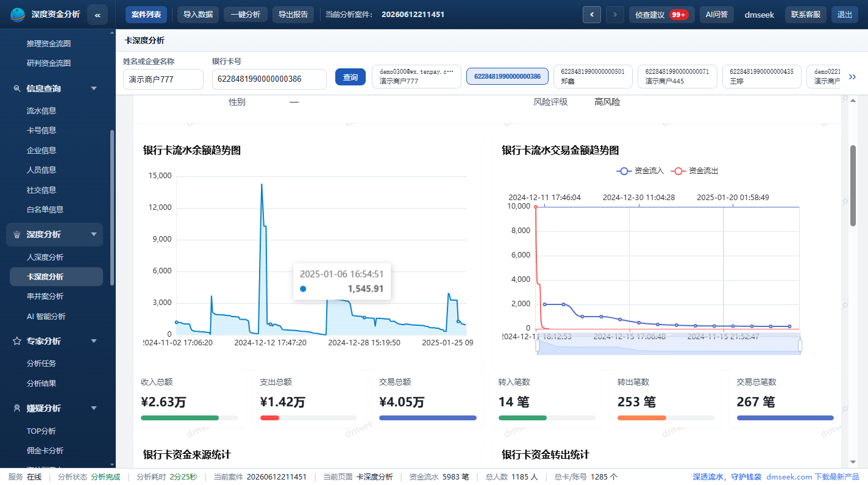
Task: Open AI问答
Action: 717,15
